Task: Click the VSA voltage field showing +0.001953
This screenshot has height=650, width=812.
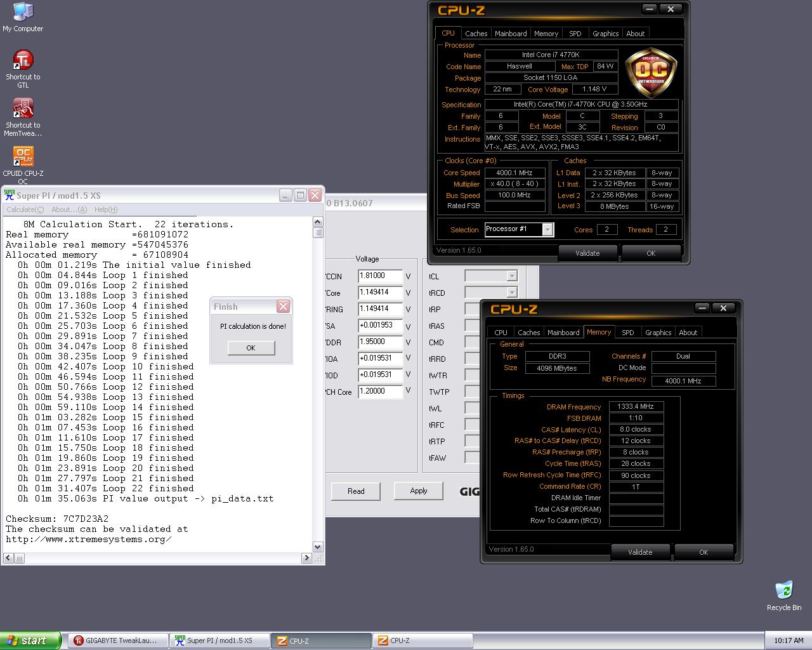Action: (x=381, y=326)
